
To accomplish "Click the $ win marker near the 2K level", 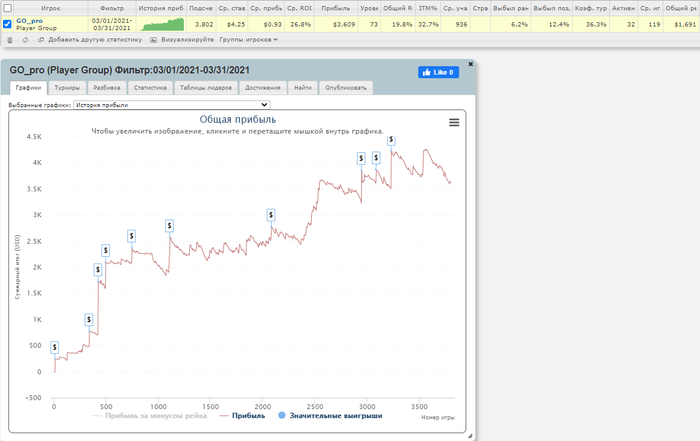I will (98, 270).
